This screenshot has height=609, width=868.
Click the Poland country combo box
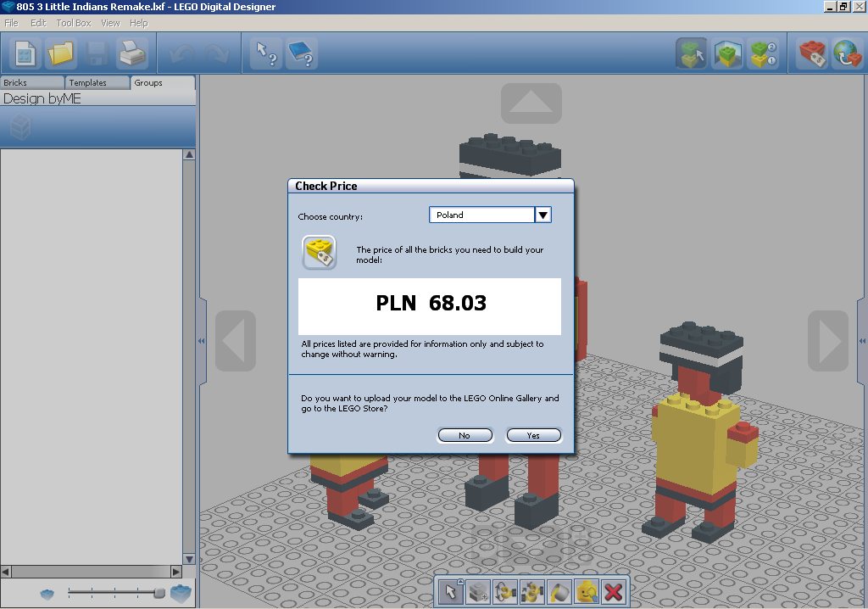point(490,215)
